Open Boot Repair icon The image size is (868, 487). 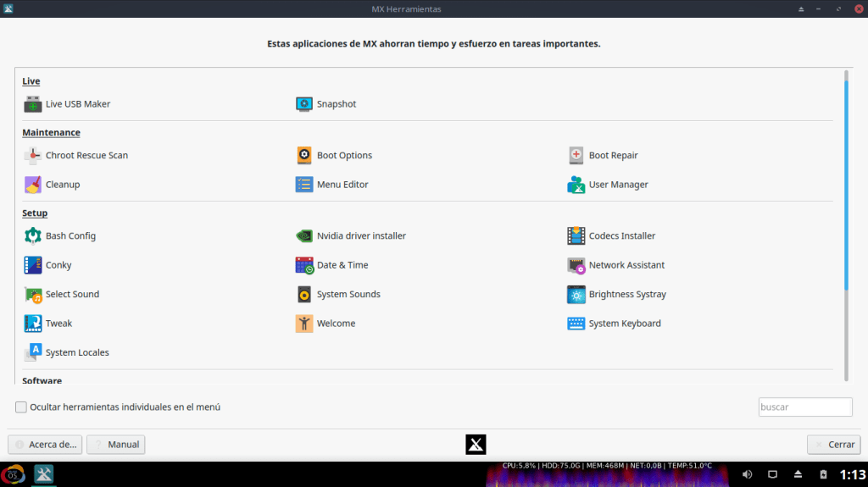click(576, 156)
